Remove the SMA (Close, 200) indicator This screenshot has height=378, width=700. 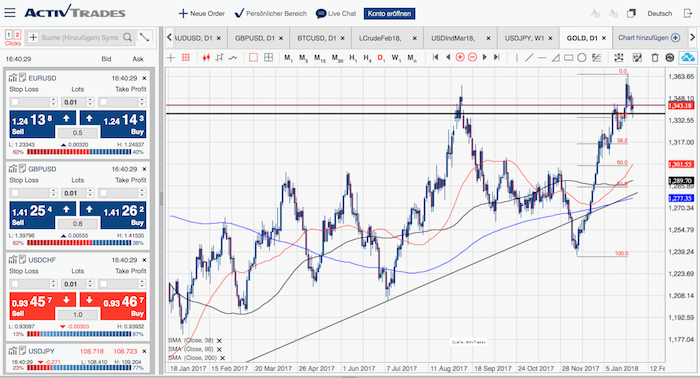coord(222,358)
